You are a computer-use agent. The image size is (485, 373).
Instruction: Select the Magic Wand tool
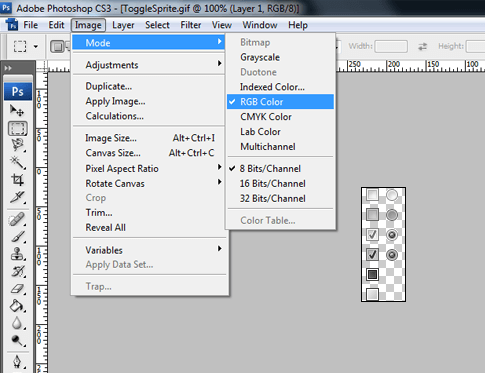pyautogui.click(x=17, y=162)
